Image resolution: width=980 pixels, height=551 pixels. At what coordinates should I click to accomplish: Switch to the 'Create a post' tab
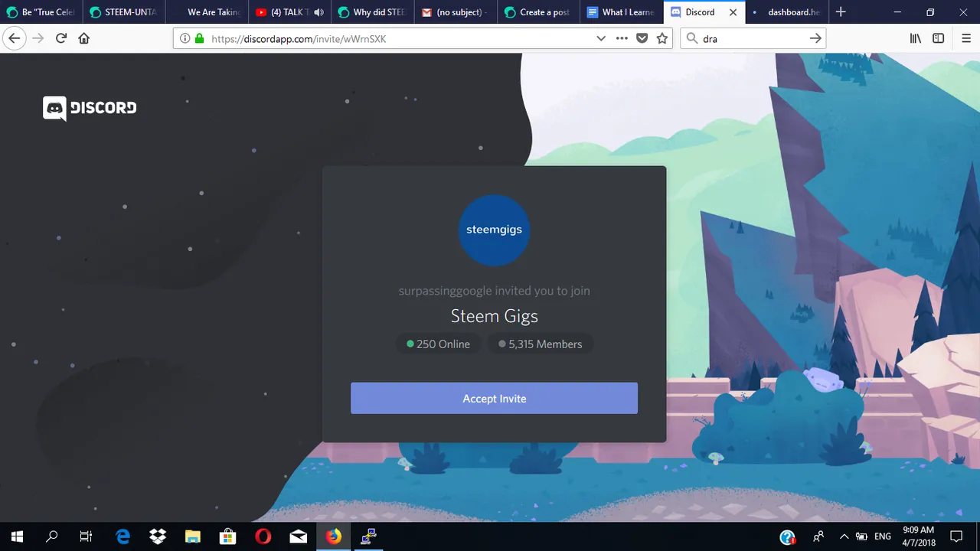(x=537, y=12)
